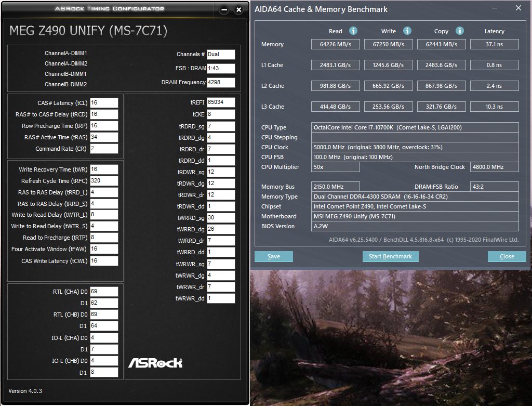Minimize the ASRock Timing Configurator window
Screen dimensions: 532x406
tap(224, 10)
